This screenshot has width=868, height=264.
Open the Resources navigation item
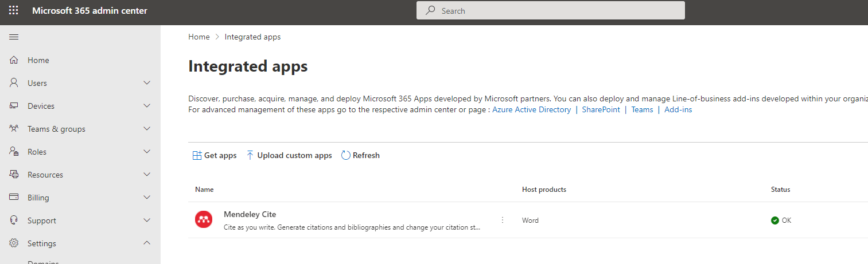click(45, 175)
